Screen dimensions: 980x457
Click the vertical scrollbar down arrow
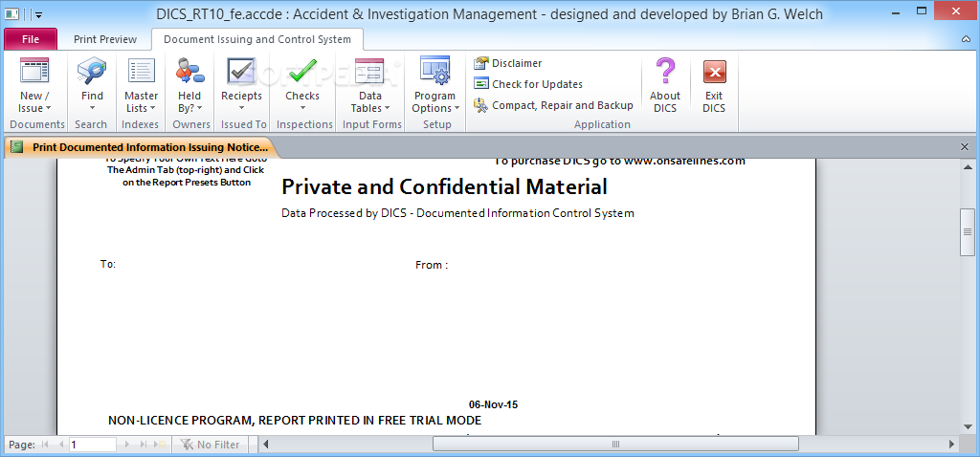pyautogui.click(x=968, y=427)
